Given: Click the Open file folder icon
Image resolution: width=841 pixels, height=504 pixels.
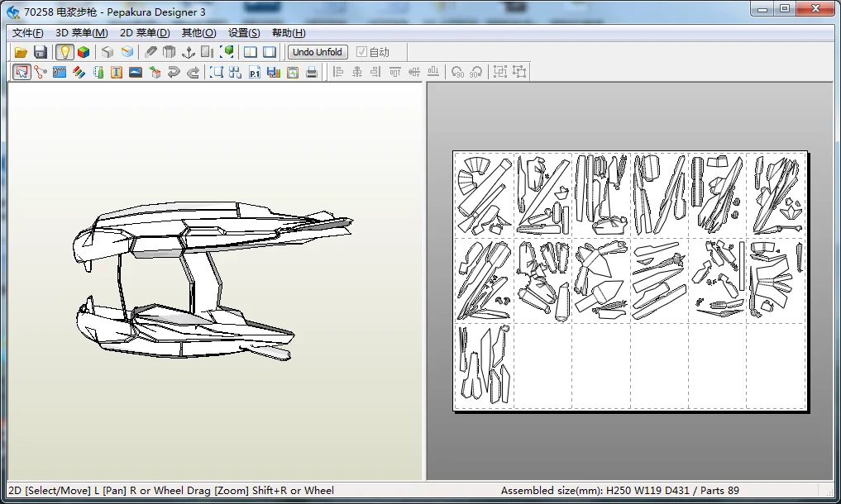Looking at the screenshot, I should point(21,52).
